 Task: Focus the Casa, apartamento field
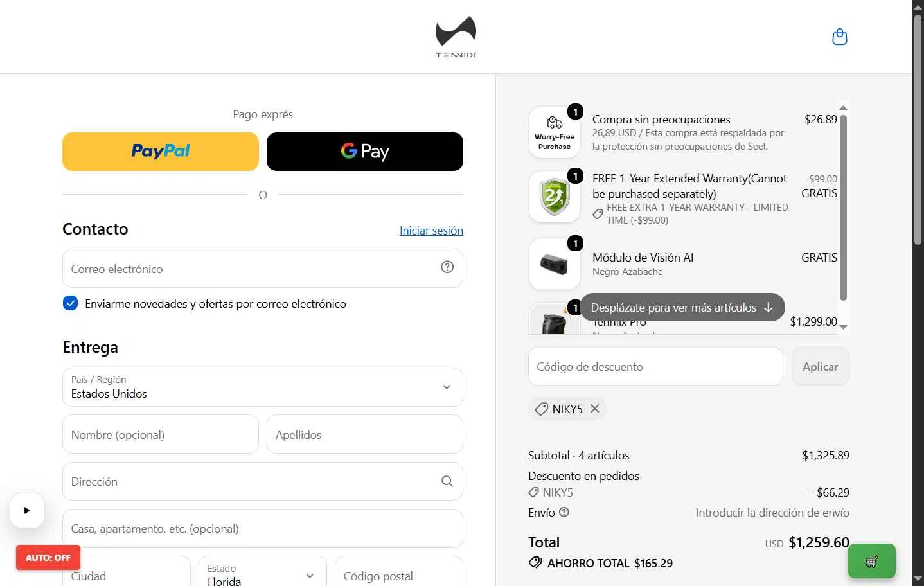click(263, 528)
